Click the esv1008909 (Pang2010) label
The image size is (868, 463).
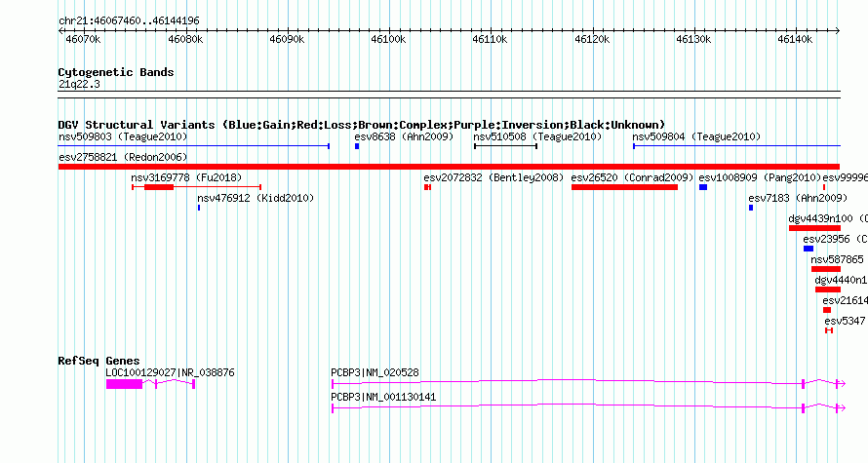pos(760,177)
